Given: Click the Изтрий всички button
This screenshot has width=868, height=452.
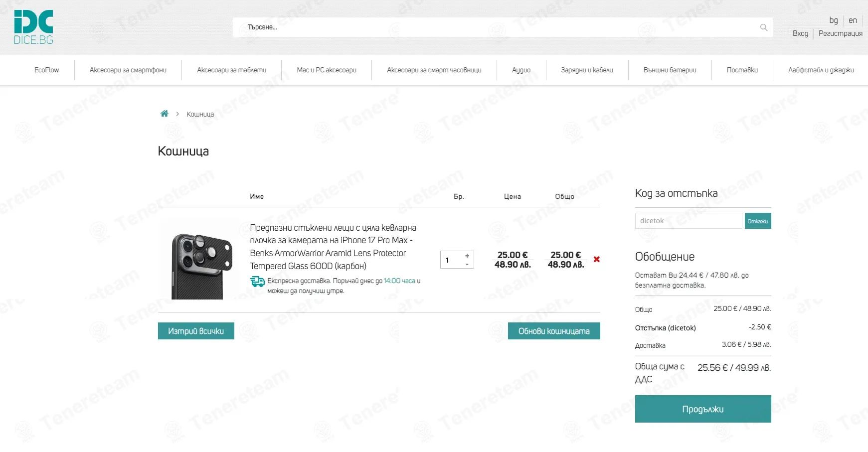Looking at the screenshot, I should 196,331.
